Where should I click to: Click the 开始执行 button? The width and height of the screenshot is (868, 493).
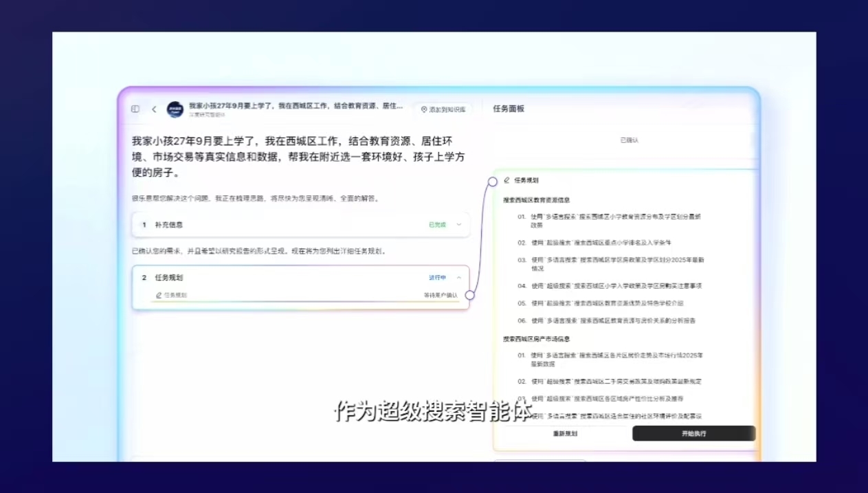coord(693,434)
